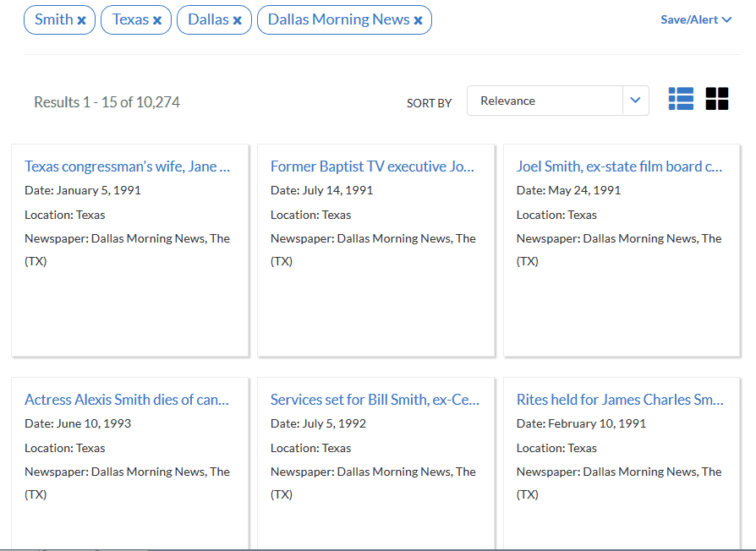Open Actress Alexis Smith dies article

pyautogui.click(x=127, y=399)
